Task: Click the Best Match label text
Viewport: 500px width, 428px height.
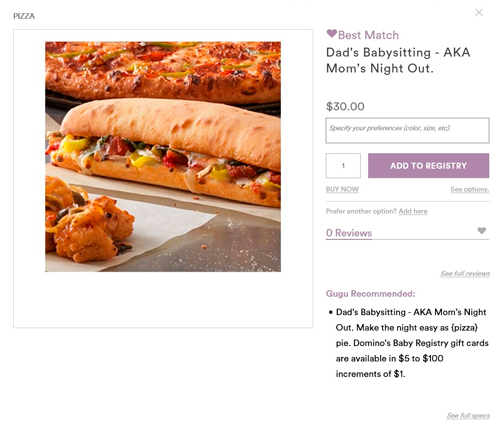Action: (x=368, y=35)
